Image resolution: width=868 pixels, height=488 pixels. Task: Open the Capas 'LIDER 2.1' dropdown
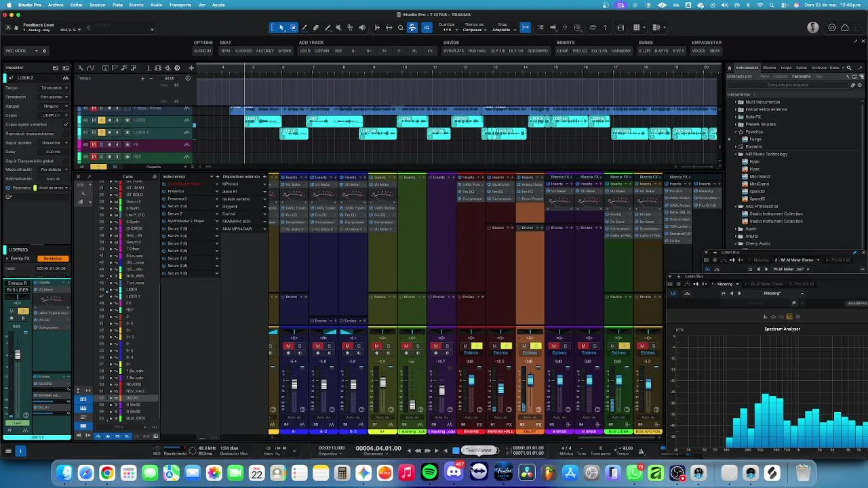[x=53, y=115]
